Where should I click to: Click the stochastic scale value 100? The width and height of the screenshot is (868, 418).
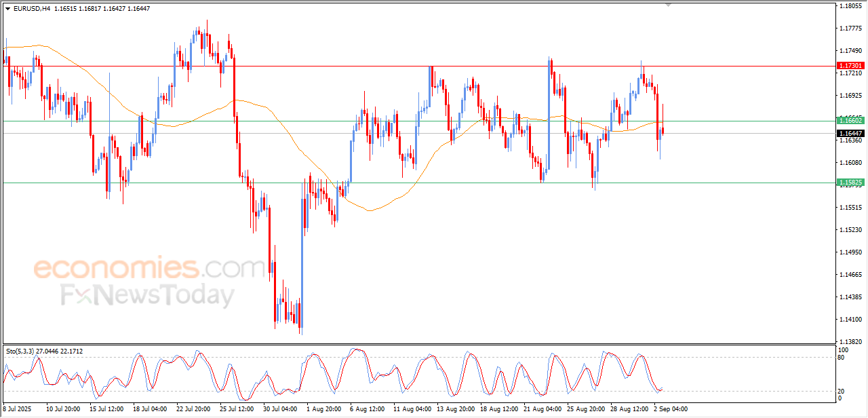pyautogui.click(x=844, y=350)
